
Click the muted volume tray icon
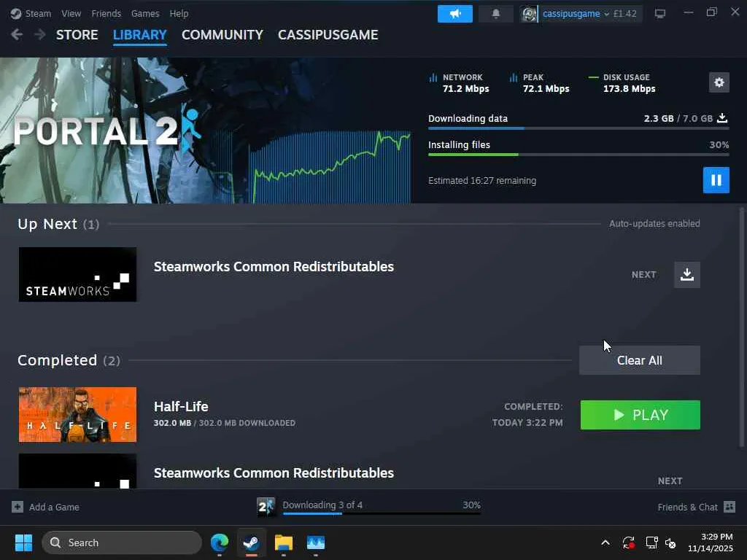[x=671, y=542]
